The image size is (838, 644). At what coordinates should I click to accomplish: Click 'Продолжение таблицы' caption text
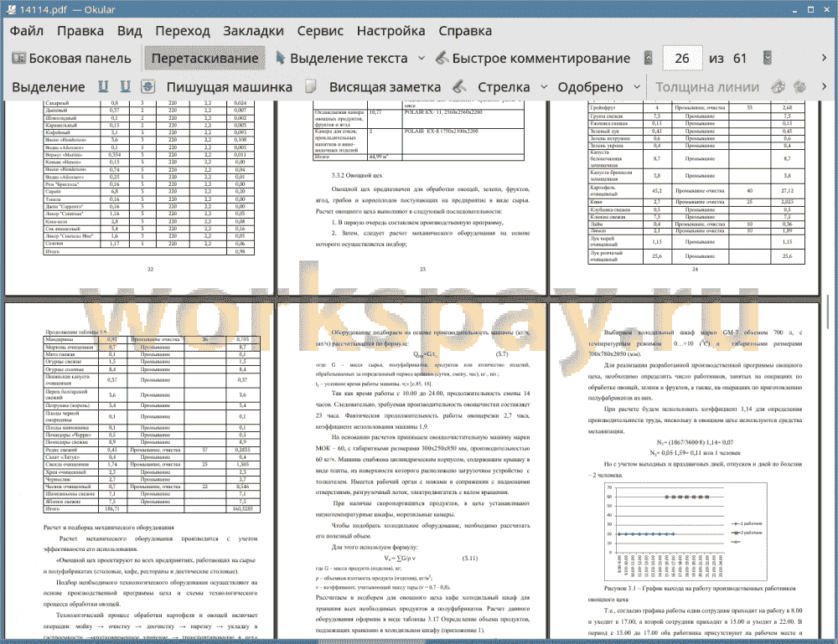pos(76,332)
